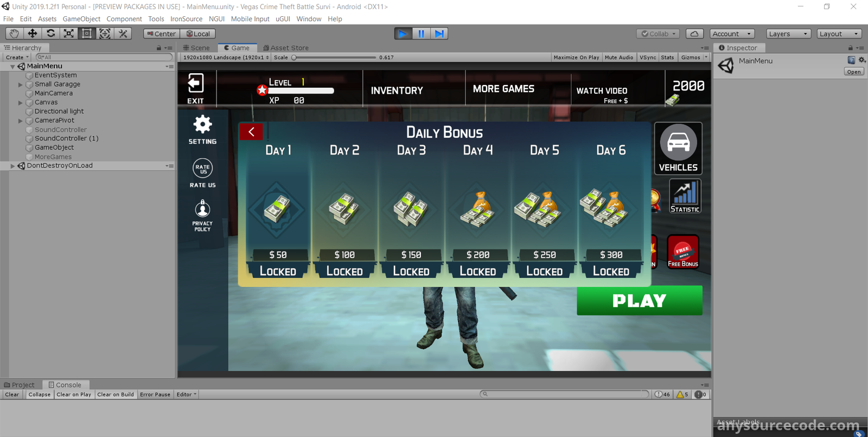Switch to the Scene tab
Viewport: 868px width, 437px height.
[x=197, y=48]
